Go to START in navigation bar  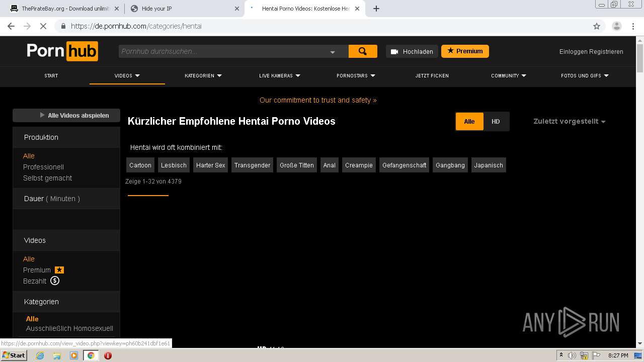[x=51, y=75]
